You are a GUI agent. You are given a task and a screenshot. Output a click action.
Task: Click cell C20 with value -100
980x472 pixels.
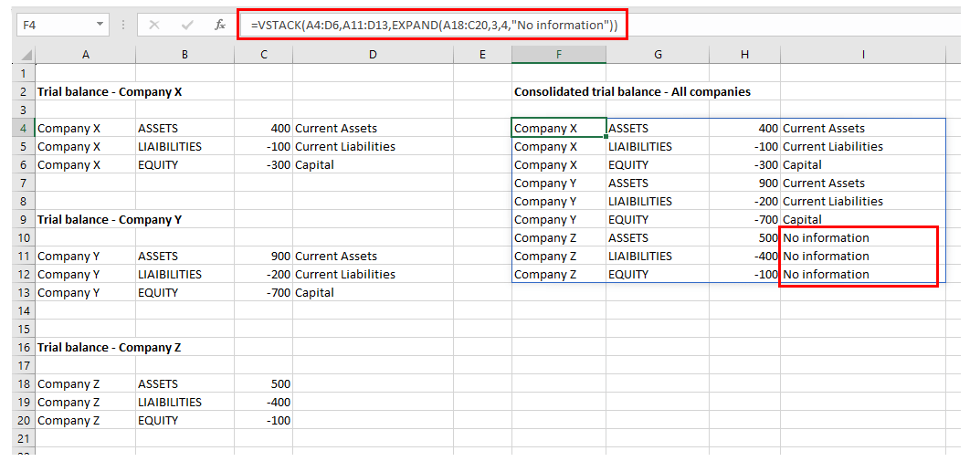(264, 420)
